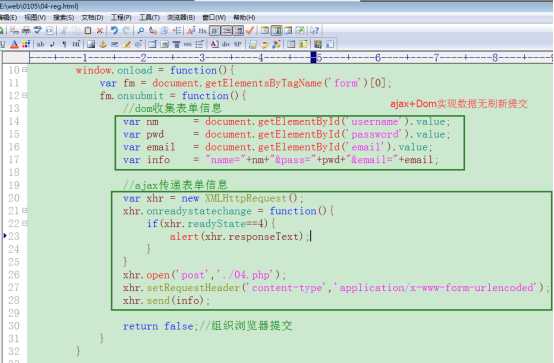This screenshot has height=363, width=554.
Task: Click 'onreadystatechange' in the code
Action: 199,211
